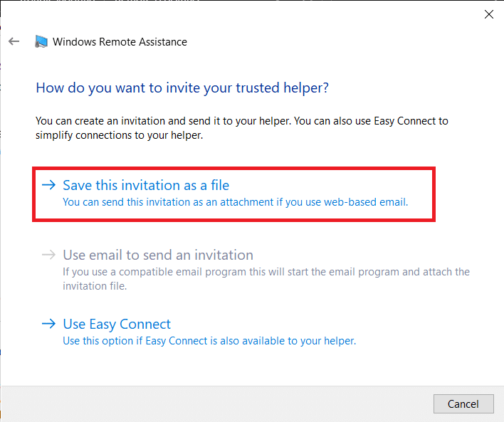The image size is (504, 422).
Task: Click the Windows Remote Assistance app icon
Action: pos(42,42)
